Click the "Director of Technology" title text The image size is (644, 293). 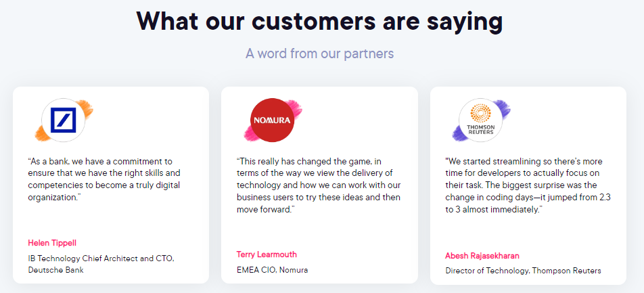523,271
